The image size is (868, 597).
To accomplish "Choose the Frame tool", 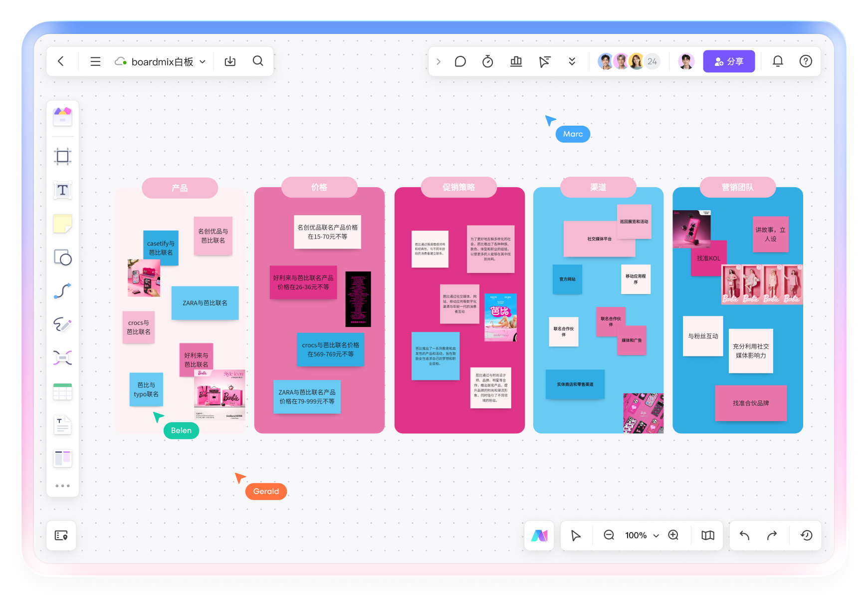I will (x=62, y=157).
